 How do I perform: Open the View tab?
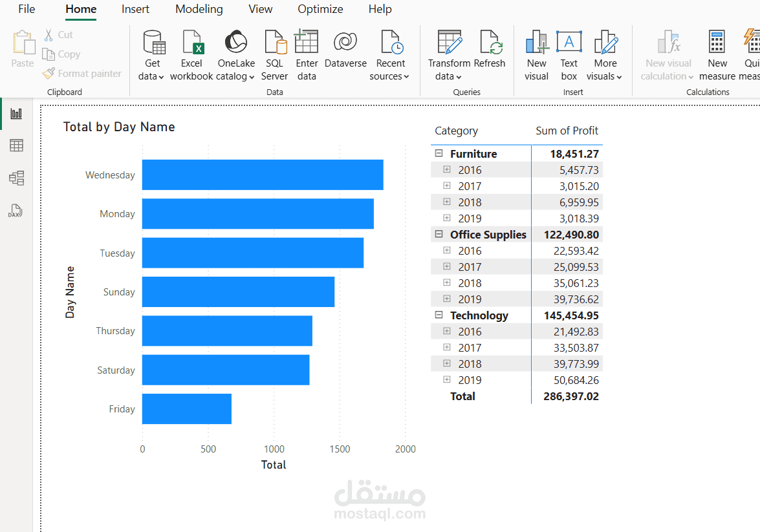[x=260, y=9]
